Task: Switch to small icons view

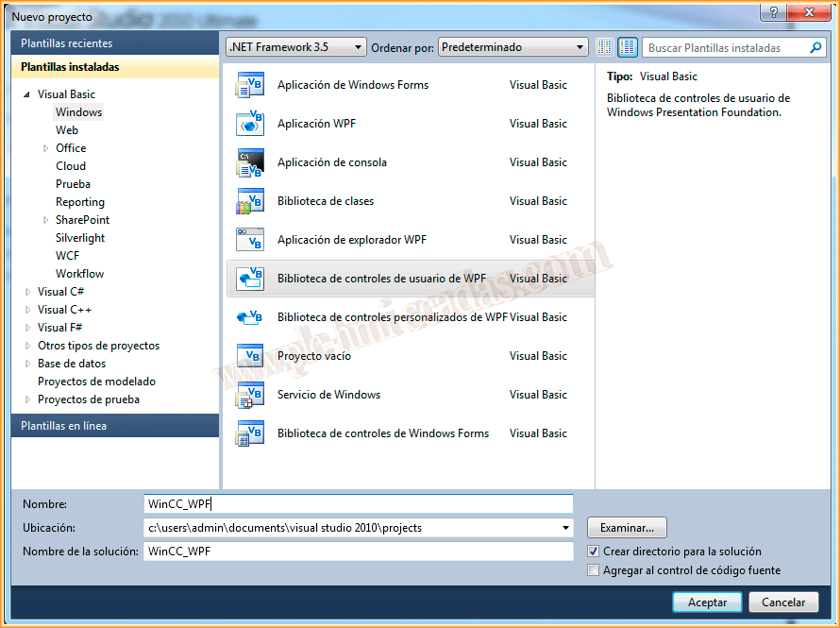Action: tap(605, 47)
